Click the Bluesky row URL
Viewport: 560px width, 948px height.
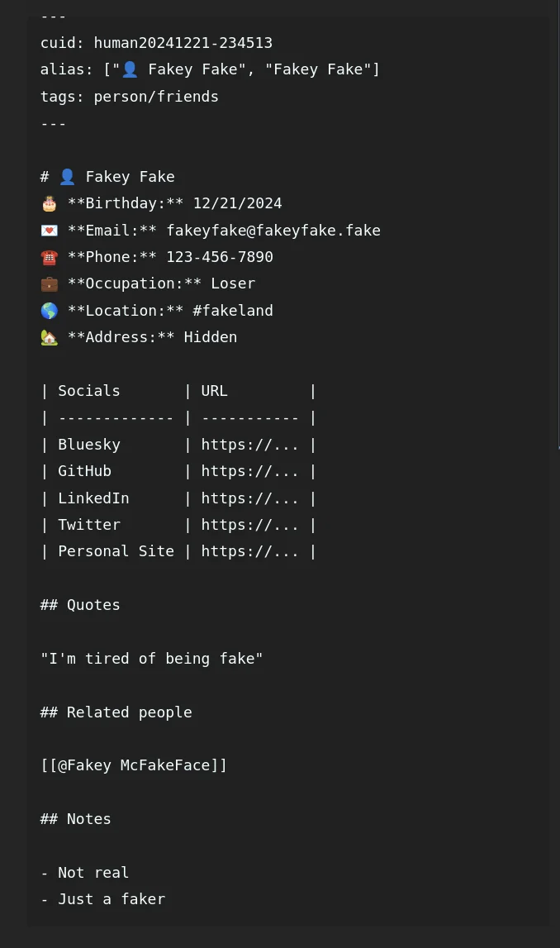(249, 445)
